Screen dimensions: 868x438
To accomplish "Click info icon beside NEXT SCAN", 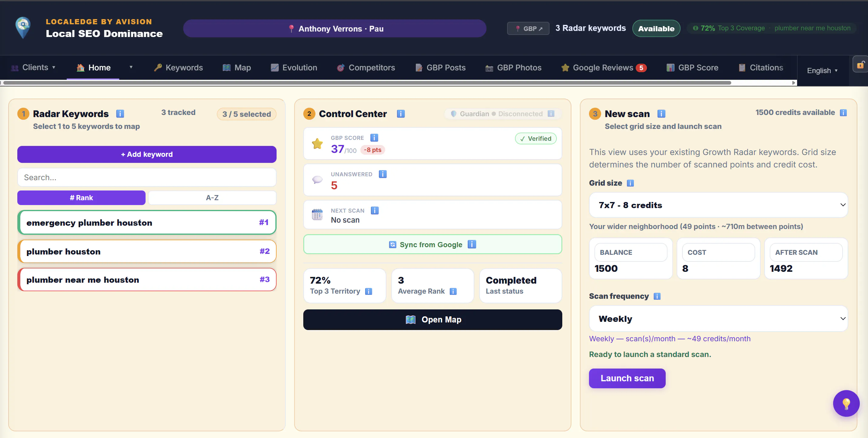I will [375, 210].
